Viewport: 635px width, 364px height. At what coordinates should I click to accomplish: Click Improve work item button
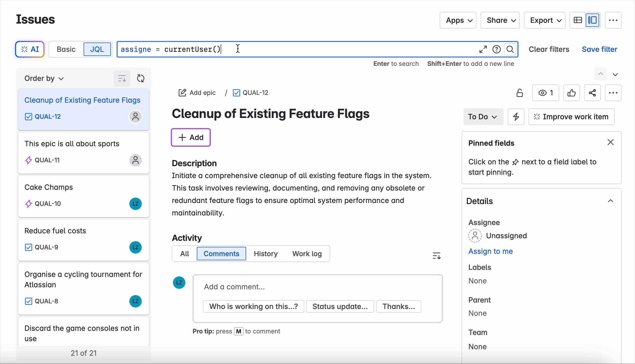coord(571,117)
